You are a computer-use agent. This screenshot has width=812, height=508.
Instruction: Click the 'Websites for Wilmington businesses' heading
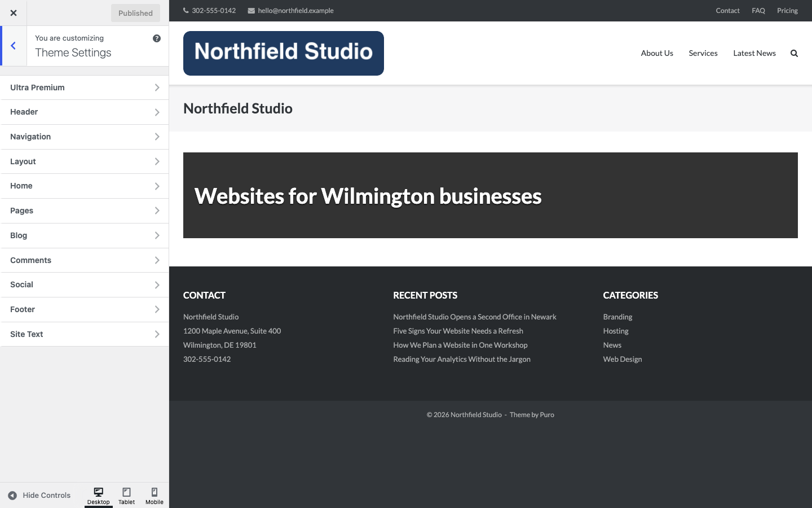click(368, 196)
